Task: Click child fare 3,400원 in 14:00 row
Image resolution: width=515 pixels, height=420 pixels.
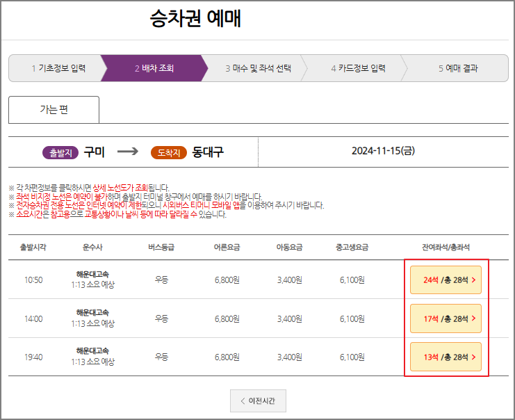Action: (x=289, y=318)
